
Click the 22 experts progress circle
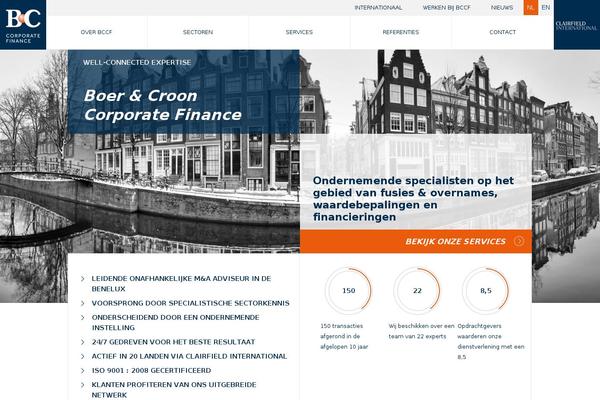coord(417,291)
